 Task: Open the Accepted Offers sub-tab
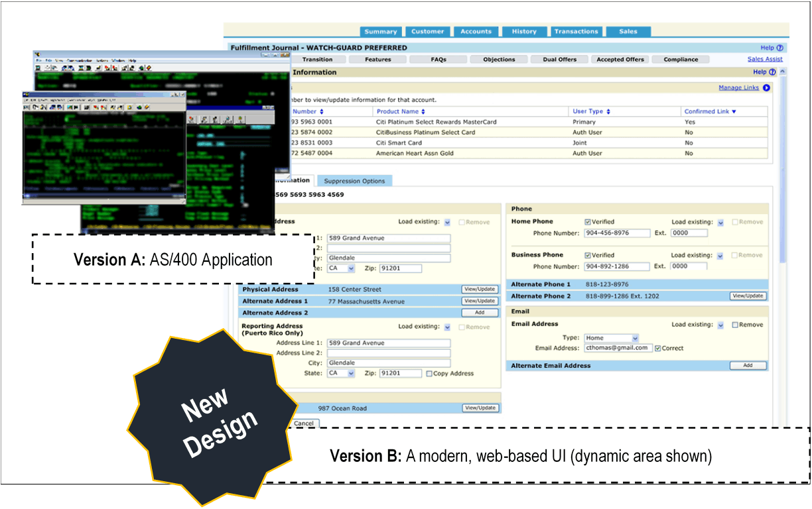[x=620, y=60]
